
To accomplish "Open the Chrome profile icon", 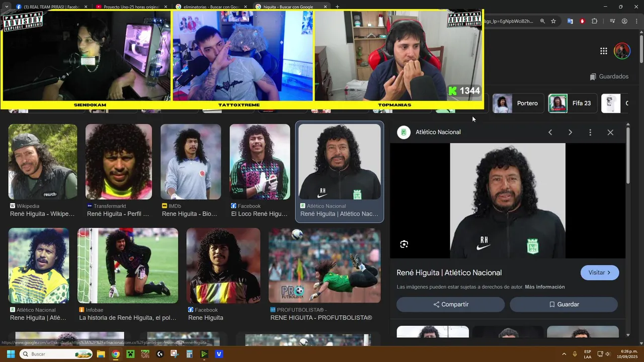I will 624,21.
